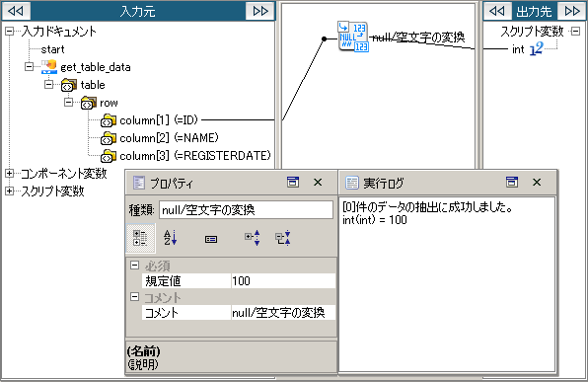Collapse the row element node
Screen dimensions: 588x382
click(x=68, y=103)
